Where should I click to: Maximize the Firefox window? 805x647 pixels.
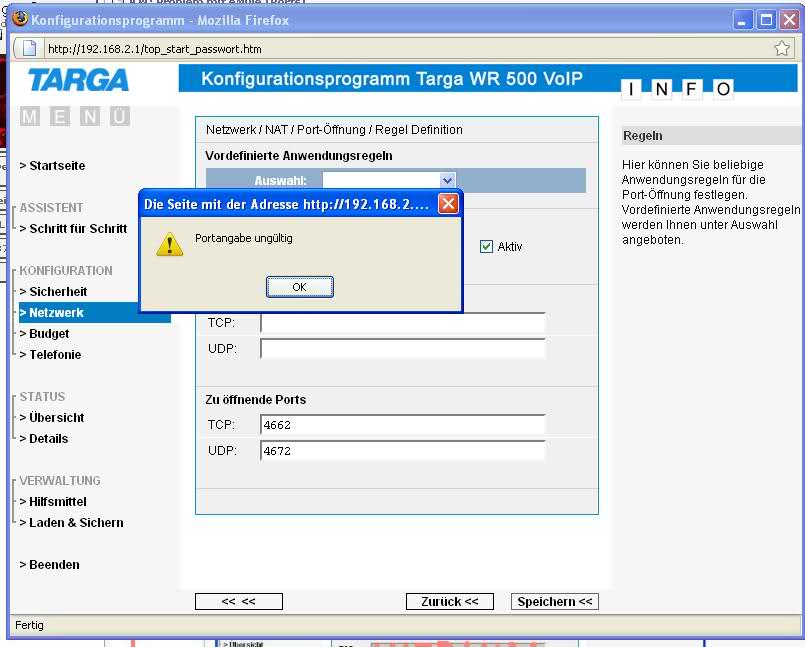click(x=766, y=20)
